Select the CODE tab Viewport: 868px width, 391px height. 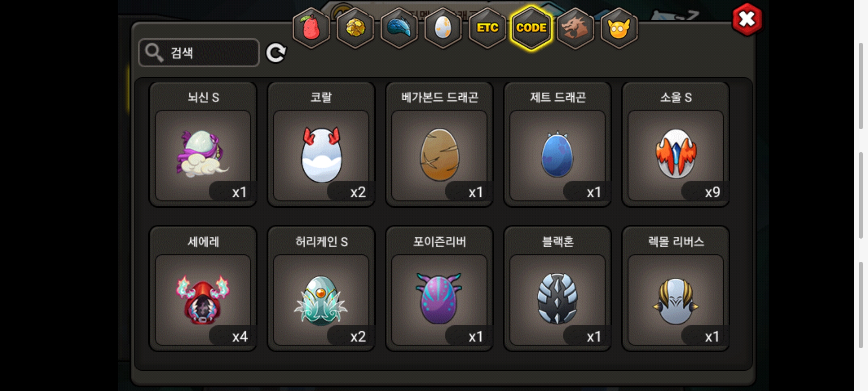[x=531, y=28]
